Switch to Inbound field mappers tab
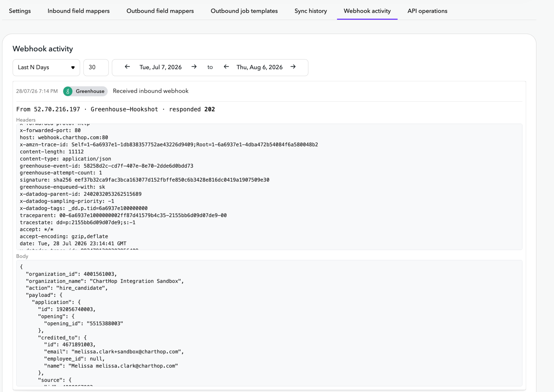Image resolution: width=554 pixels, height=392 pixels. coord(78,11)
